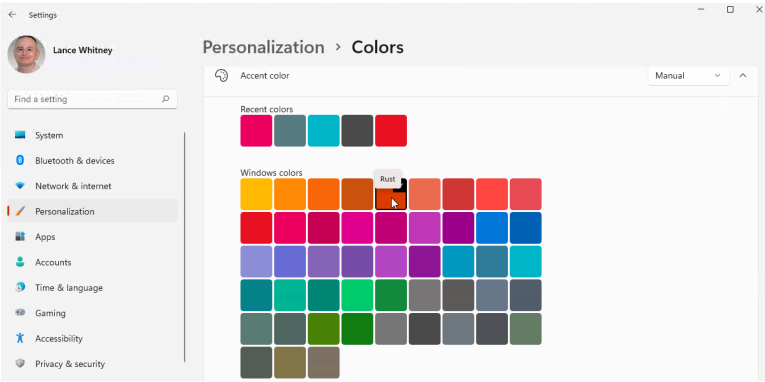Viewport: 765px width, 382px height.
Task: Click the Bluetooth & devices icon
Action: pos(20,161)
